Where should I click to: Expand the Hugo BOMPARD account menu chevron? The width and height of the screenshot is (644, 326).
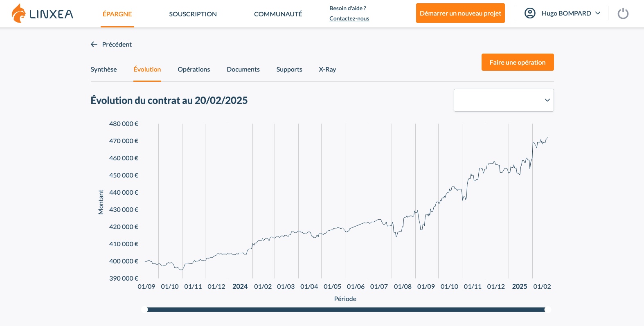tap(598, 13)
